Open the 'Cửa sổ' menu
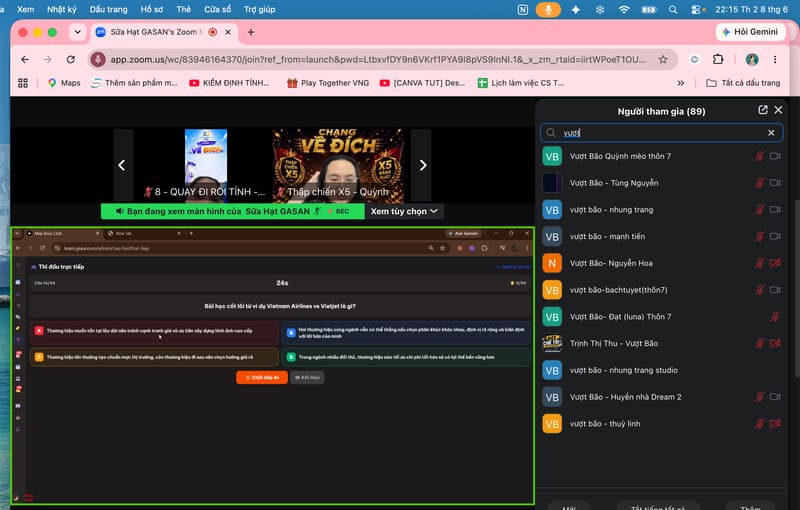 (x=217, y=9)
